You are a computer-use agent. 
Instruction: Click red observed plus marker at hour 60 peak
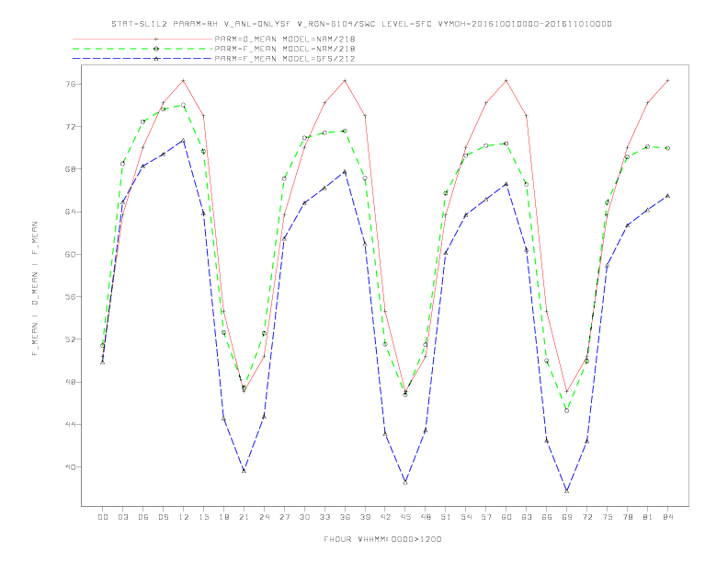(506, 80)
